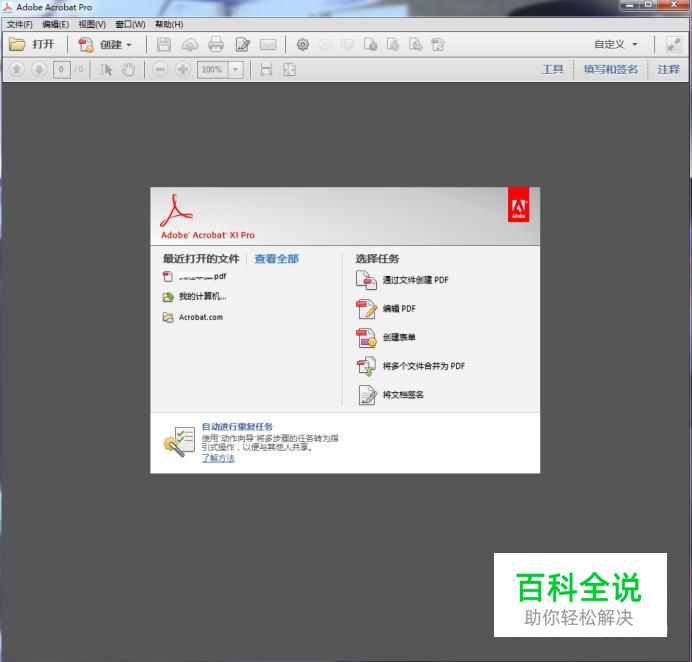Screen dimensions: 692x662
Task: Click the zoom in plus button
Action: click(183, 69)
